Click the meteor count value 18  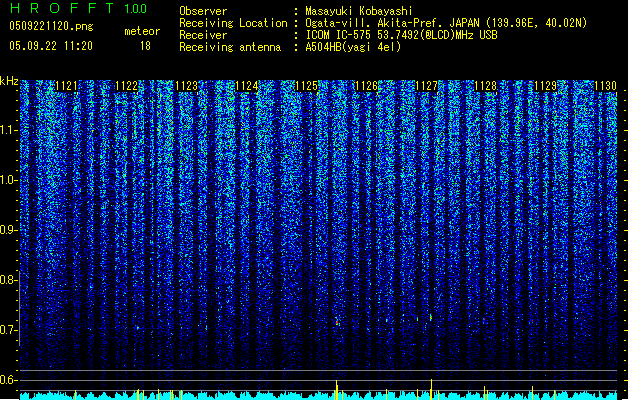[x=145, y=46]
